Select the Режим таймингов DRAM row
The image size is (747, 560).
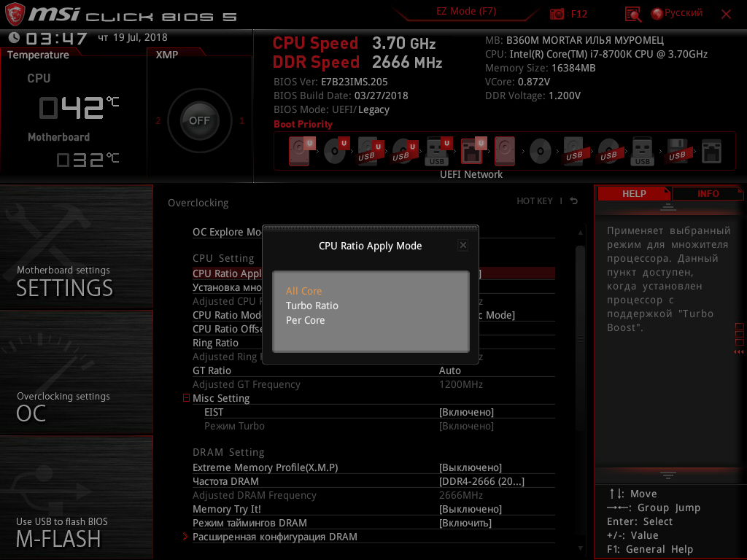(373, 523)
